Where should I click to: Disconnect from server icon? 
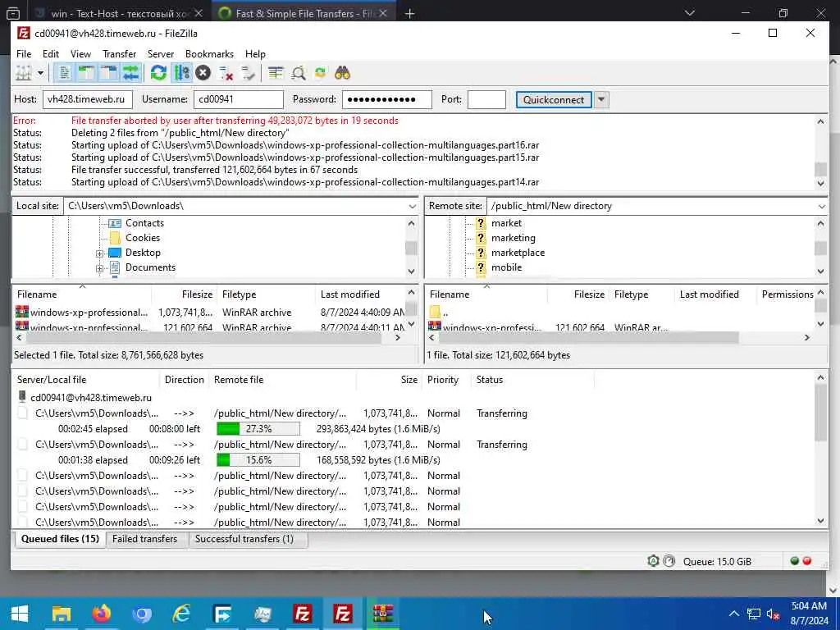click(226, 73)
